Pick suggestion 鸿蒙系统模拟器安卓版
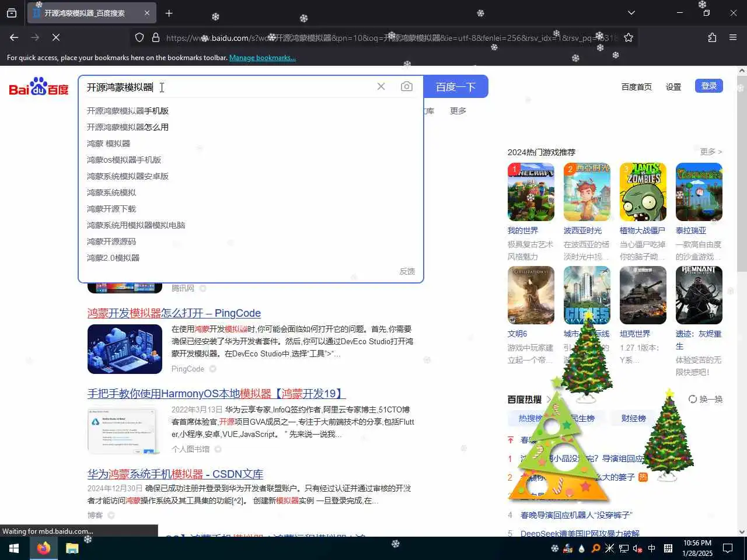Viewport: 747px width, 560px height. [x=128, y=176]
